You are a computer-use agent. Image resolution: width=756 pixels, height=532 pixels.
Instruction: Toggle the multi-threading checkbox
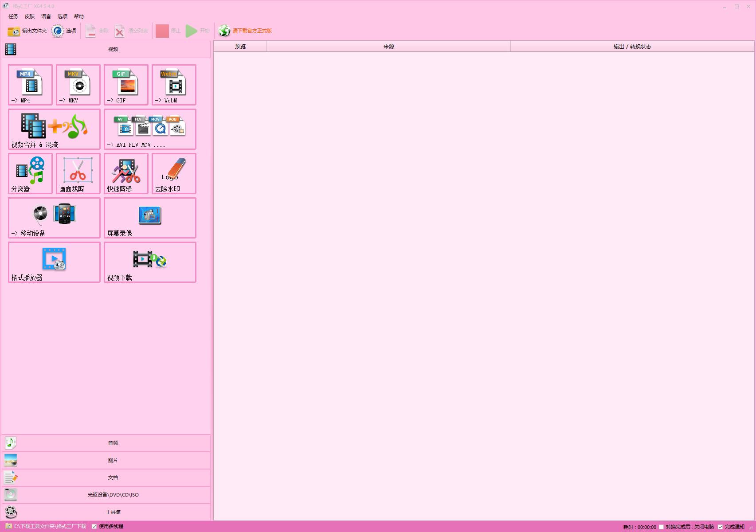point(94,527)
